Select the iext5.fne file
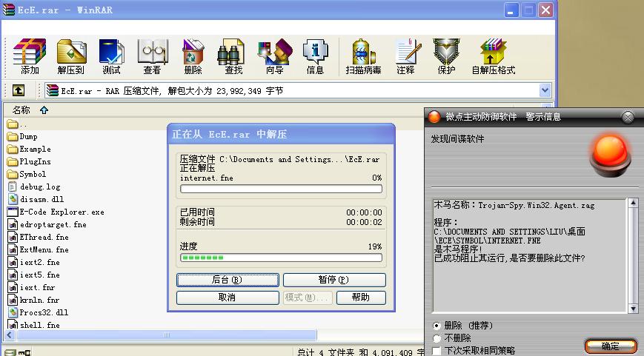This screenshot has width=644, height=356. click(x=33, y=275)
